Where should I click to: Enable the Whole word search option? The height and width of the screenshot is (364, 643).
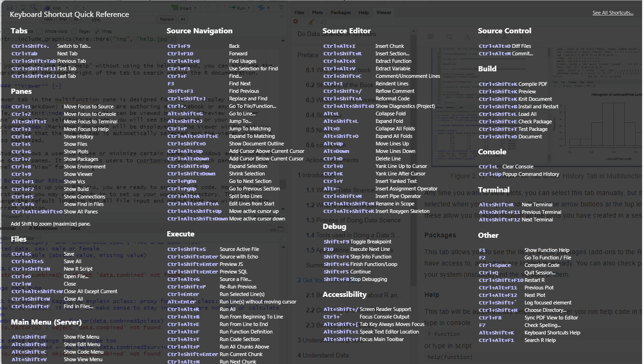point(39,30)
